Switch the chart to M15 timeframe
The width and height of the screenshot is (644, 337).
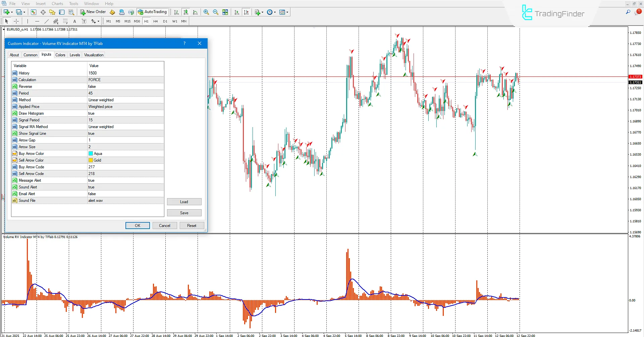[127, 21]
